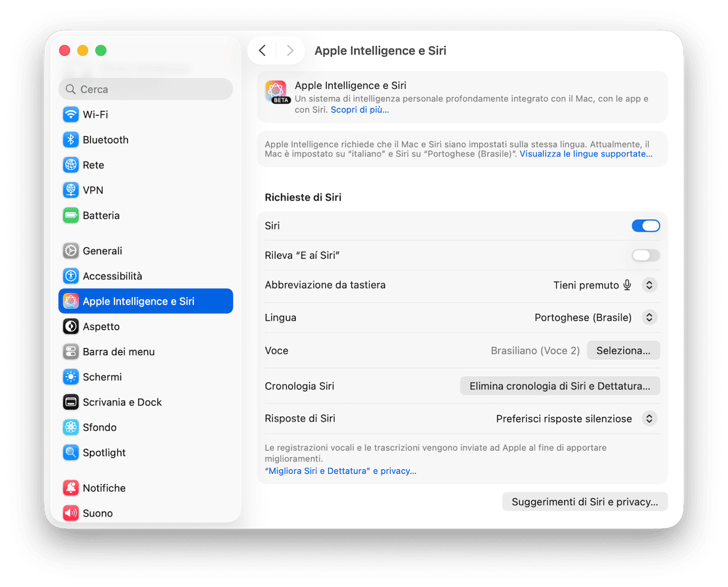Image resolution: width=728 pixels, height=587 pixels.
Task: Enable Rileva "E aí Siri" switch
Action: click(x=646, y=256)
